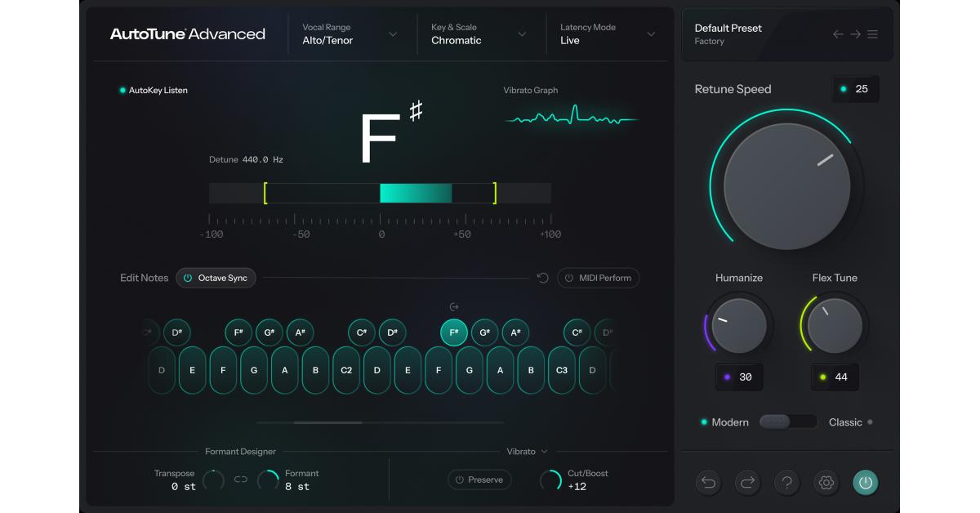Click the Transpose mini knob
The image size is (980, 513).
tap(213, 480)
